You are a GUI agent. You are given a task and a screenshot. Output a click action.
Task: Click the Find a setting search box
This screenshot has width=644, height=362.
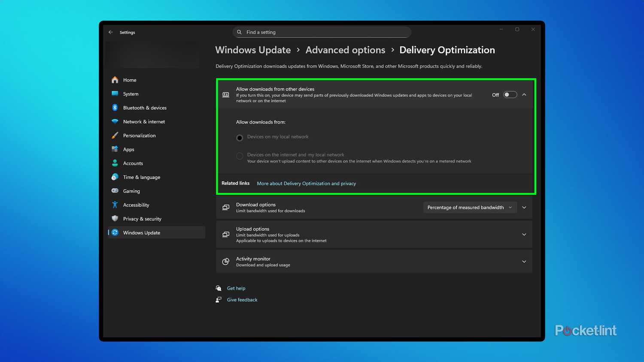[322, 32]
